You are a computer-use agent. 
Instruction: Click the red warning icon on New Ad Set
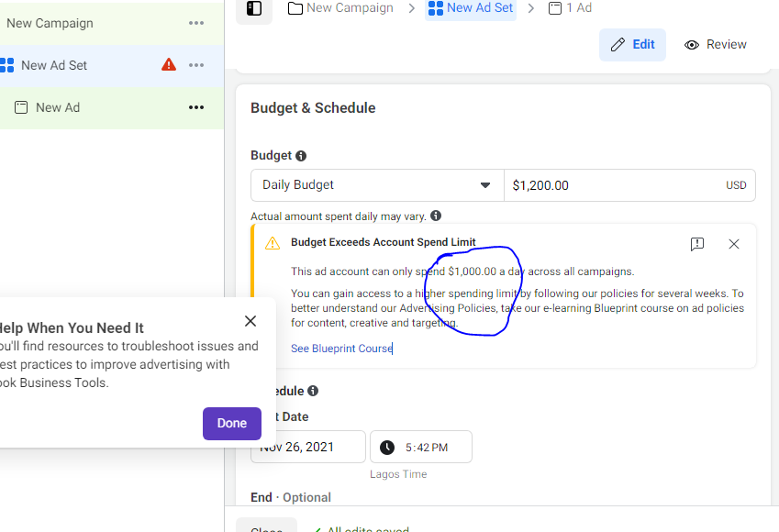(169, 65)
